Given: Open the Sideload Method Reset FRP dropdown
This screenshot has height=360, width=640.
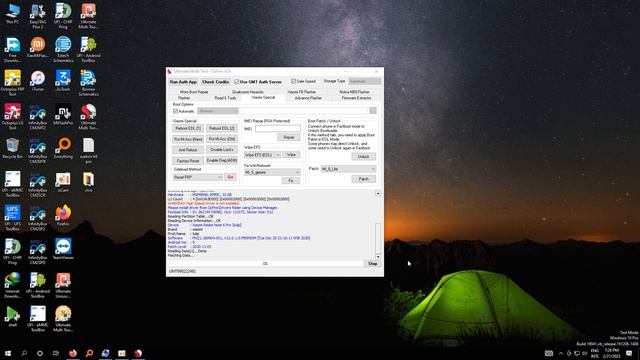Looking at the screenshot, I should tap(198, 177).
